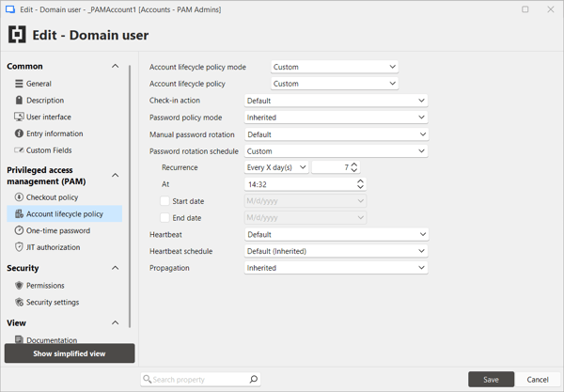Go to the General page
The image size is (564, 392).
coord(65,84)
